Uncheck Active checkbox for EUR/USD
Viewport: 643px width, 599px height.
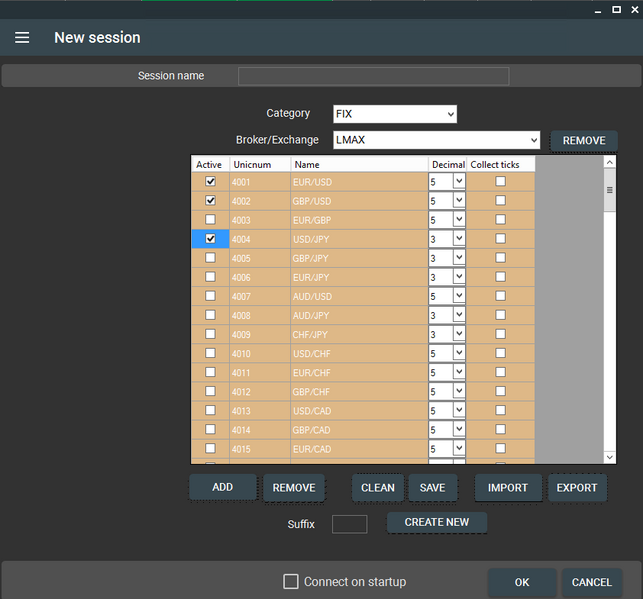tap(210, 182)
